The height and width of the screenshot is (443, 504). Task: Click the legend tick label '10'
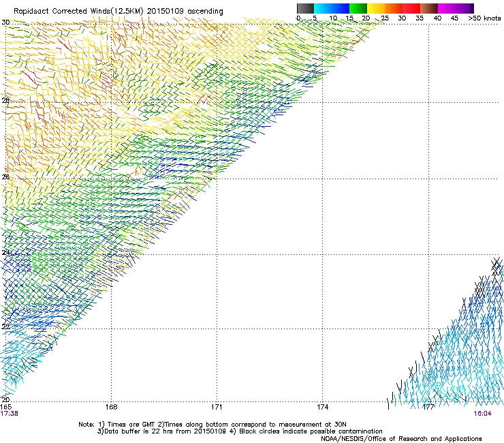tap(333, 18)
